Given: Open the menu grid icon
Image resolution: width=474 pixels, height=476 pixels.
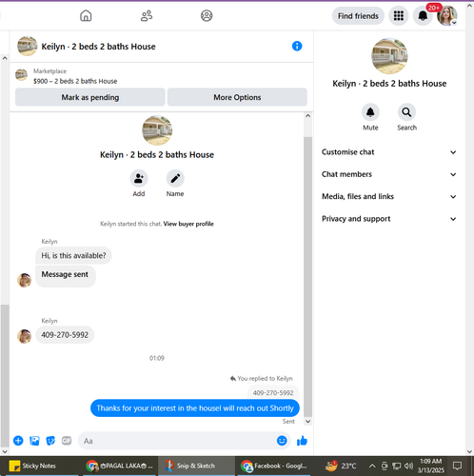Looking at the screenshot, I should click(x=399, y=15).
